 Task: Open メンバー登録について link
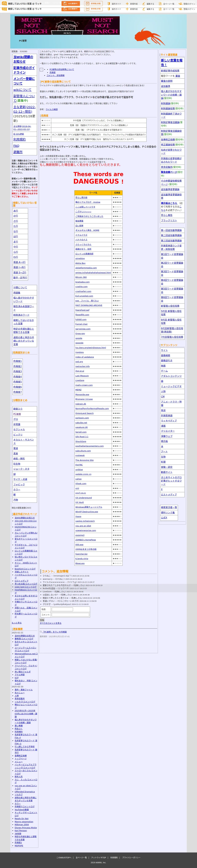(x=24, y=81)
